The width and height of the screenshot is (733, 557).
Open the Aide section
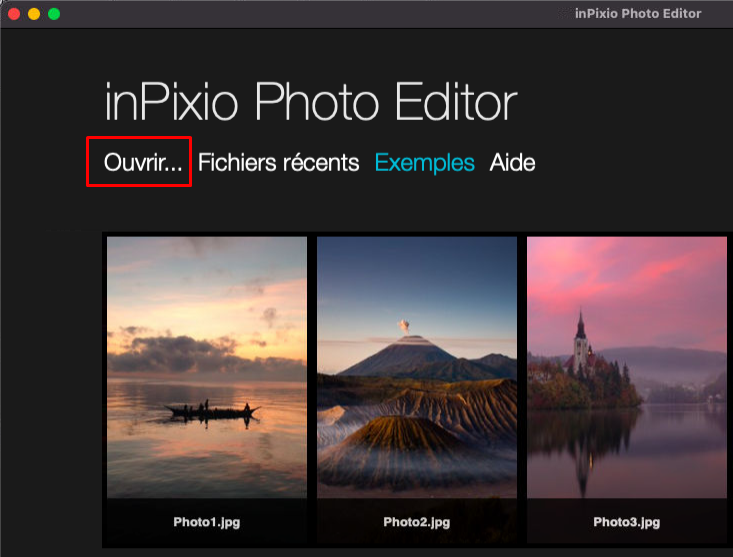(512, 163)
